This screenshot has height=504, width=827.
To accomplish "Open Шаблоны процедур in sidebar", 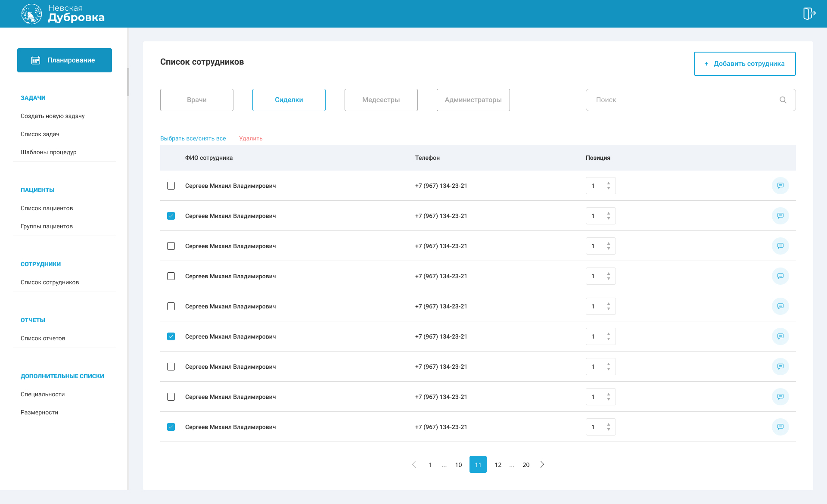I will click(49, 152).
